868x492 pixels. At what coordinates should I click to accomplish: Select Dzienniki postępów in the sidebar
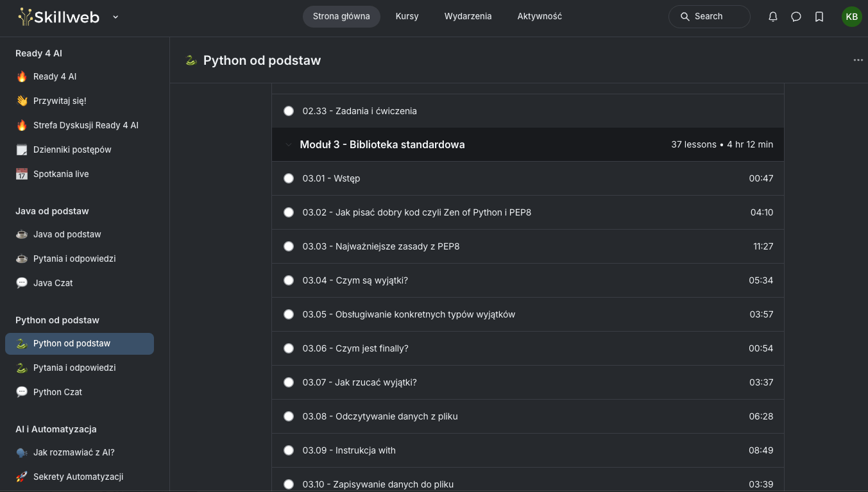click(72, 149)
